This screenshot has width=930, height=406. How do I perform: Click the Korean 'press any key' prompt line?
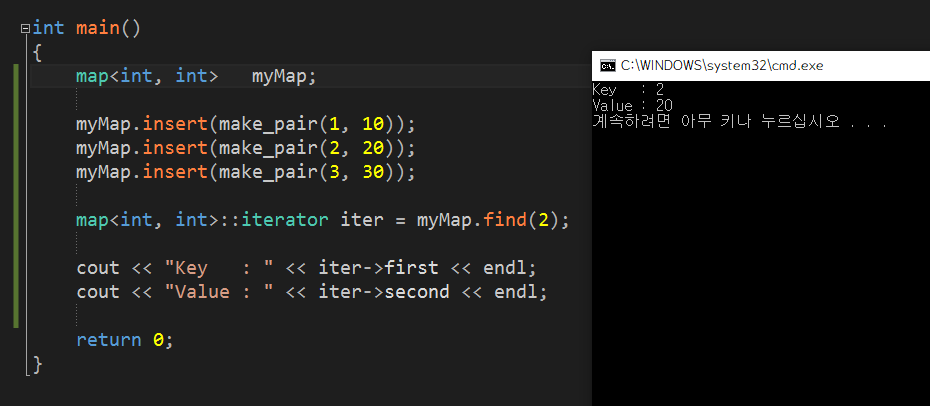point(740,122)
